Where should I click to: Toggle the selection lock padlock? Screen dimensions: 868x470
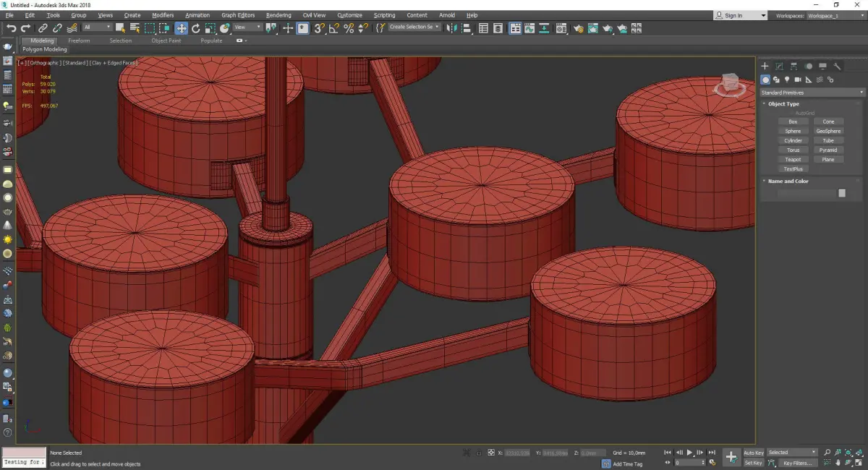[x=478, y=453]
